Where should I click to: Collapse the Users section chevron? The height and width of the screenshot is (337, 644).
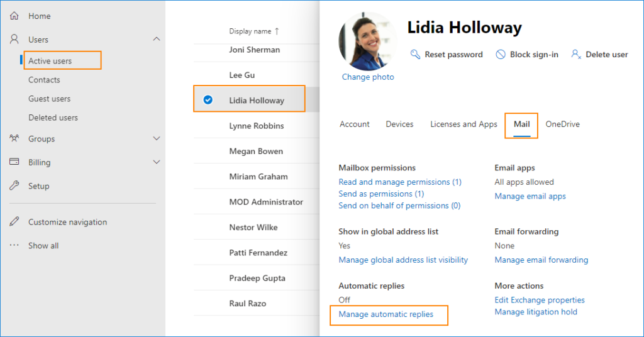coord(157,39)
